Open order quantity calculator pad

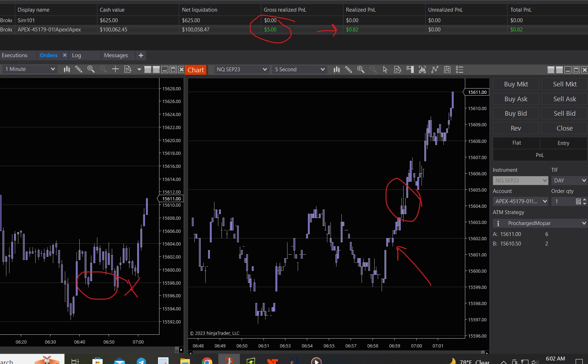pyautogui.click(x=578, y=201)
